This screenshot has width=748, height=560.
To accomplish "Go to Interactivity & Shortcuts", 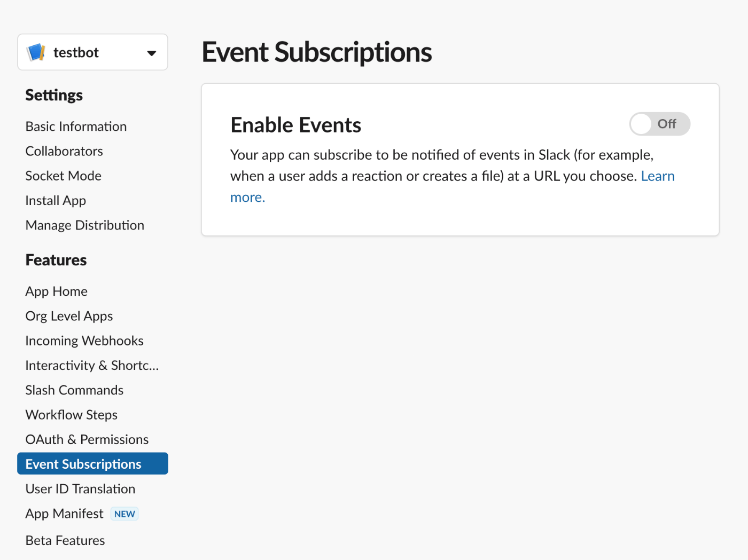I will [92, 366].
